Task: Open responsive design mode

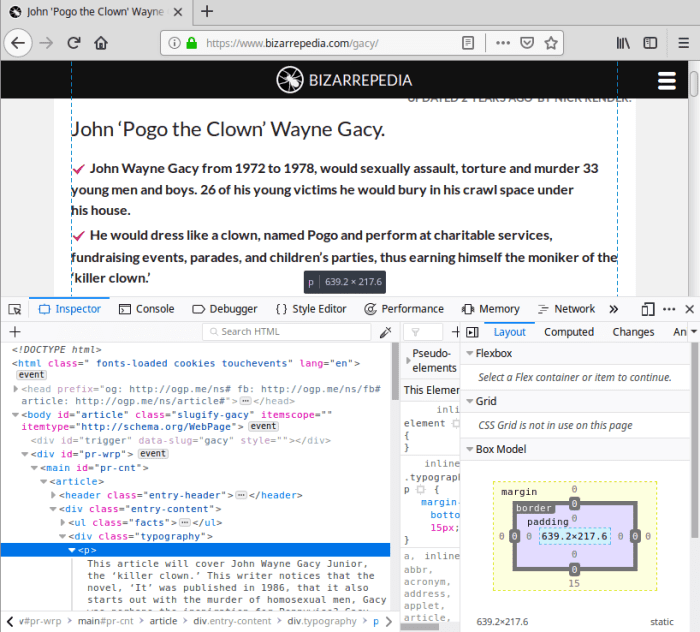Action: point(648,309)
